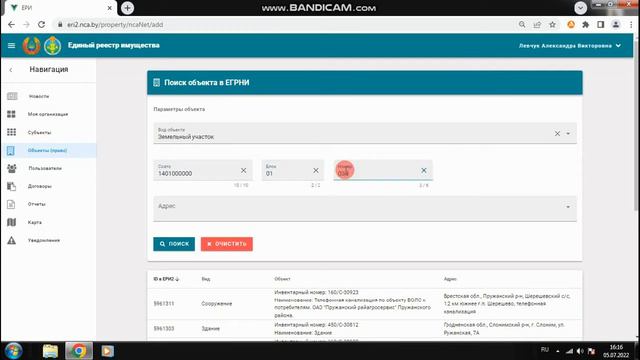Clear the Вид объекта selection
This screenshot has height=360, width=640.
[557, 133]
